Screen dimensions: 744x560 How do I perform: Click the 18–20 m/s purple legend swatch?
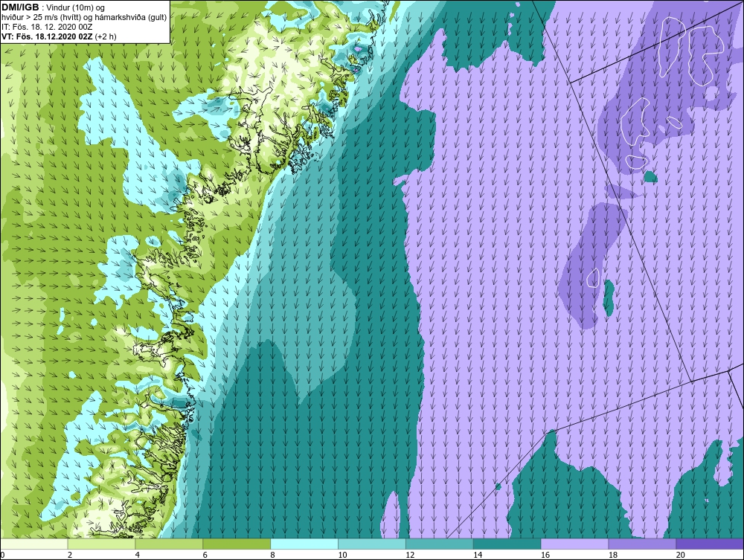point(642,544)
